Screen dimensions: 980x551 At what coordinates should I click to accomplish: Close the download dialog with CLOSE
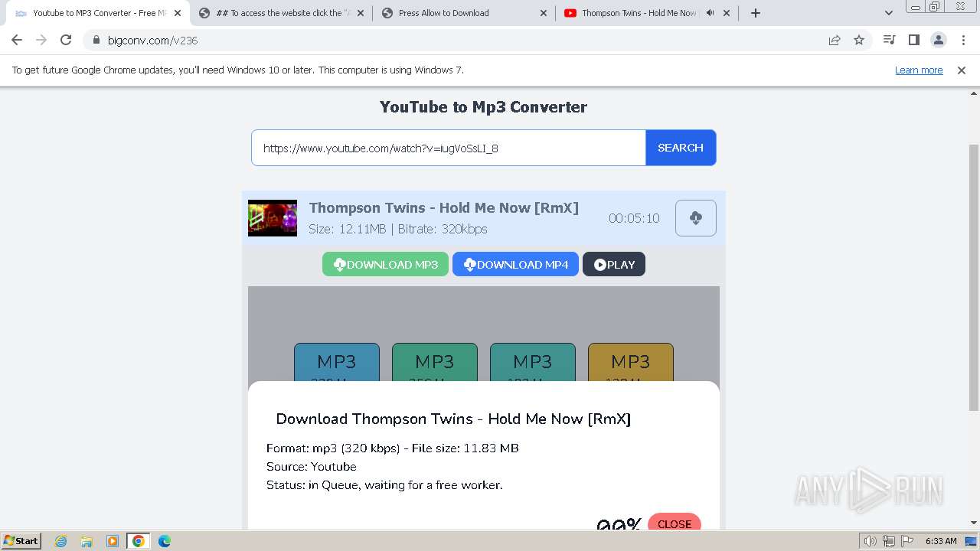[675, 522]
